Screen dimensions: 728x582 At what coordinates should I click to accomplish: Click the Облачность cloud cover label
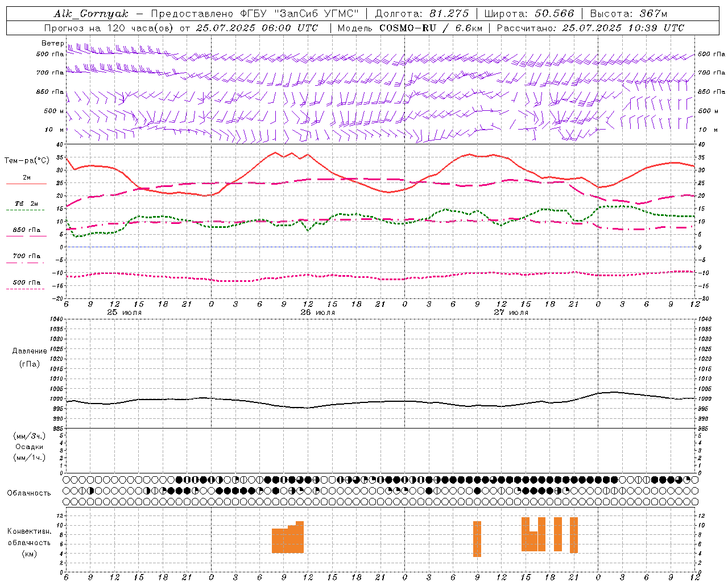point(29,493)
